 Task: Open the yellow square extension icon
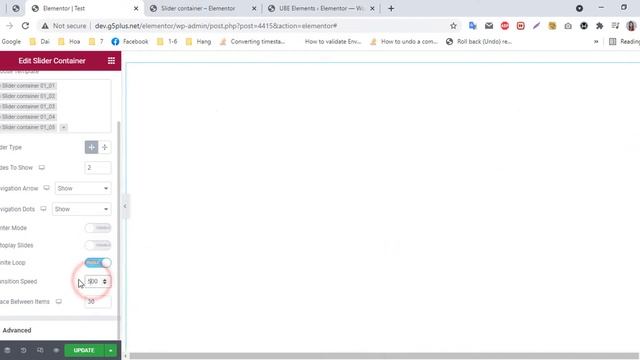[552, 26]
